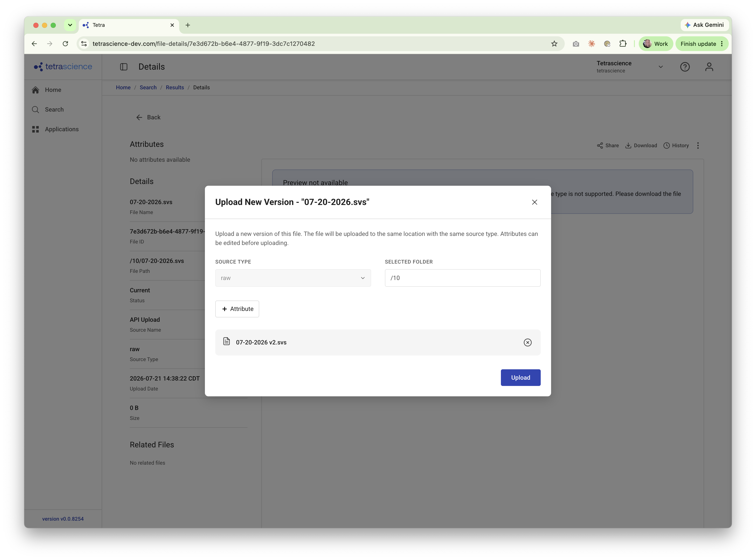Go forward in browser navigation
Screen dimensions: 756x560
coord(50,44)
